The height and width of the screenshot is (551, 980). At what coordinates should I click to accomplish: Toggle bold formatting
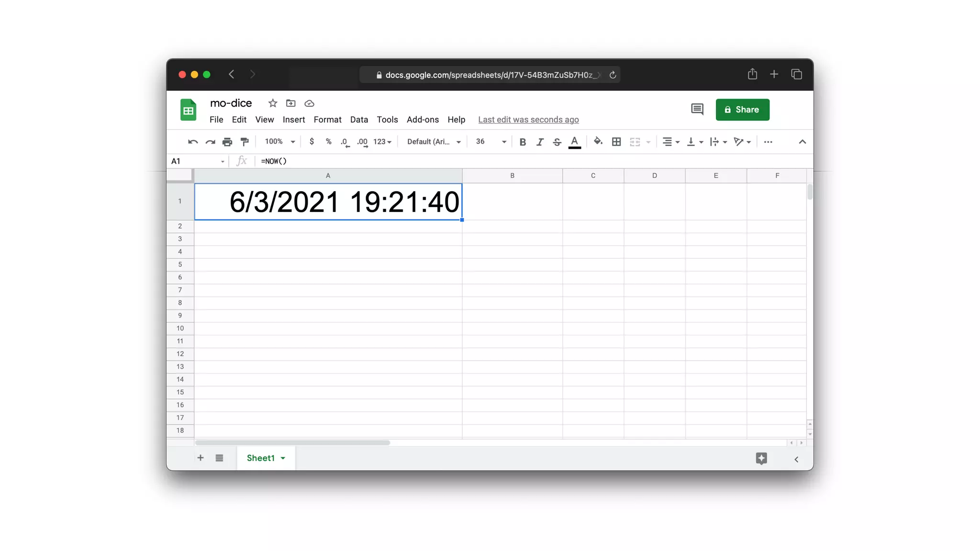[523, 142]
